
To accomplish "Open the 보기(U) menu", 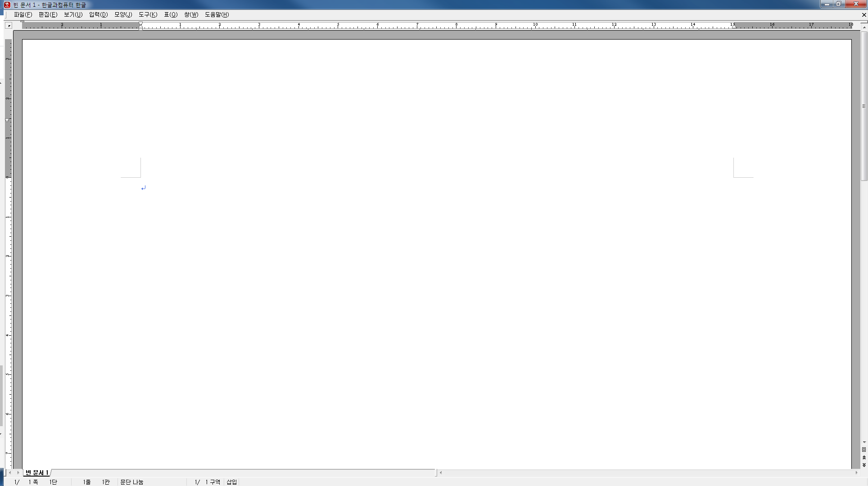I will 73,14.
